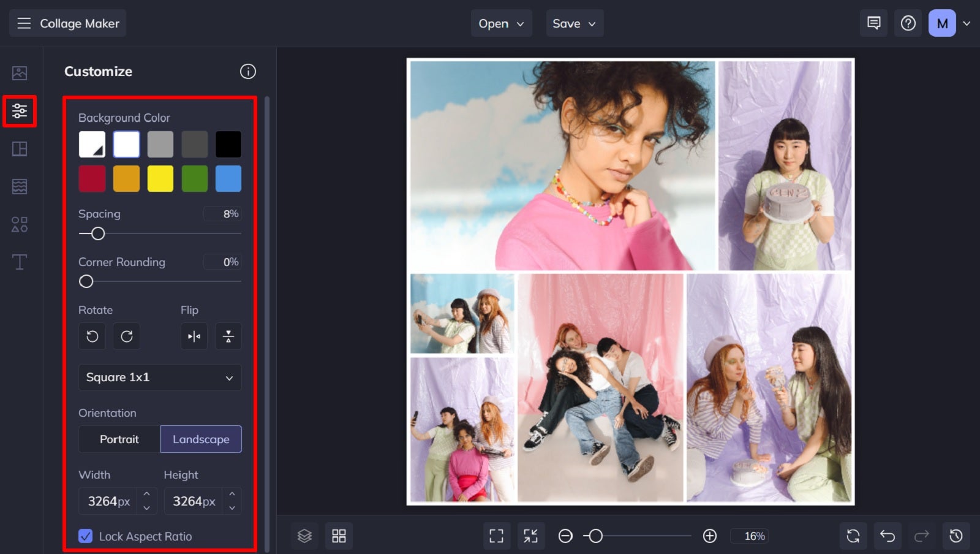Open edit history
The image size is (980, 554).
(957, 535)
